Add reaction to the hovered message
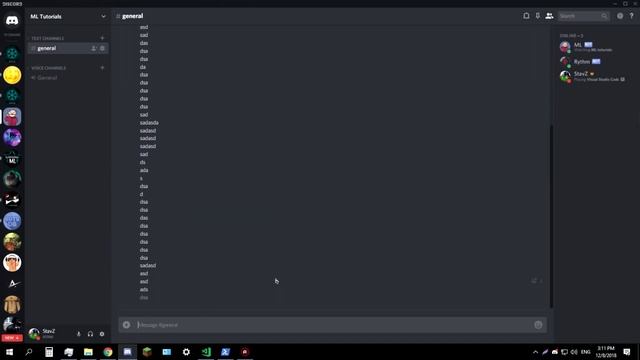Image resolution: width=640 pixels, height=360 pixels. (x=533, y=281)
